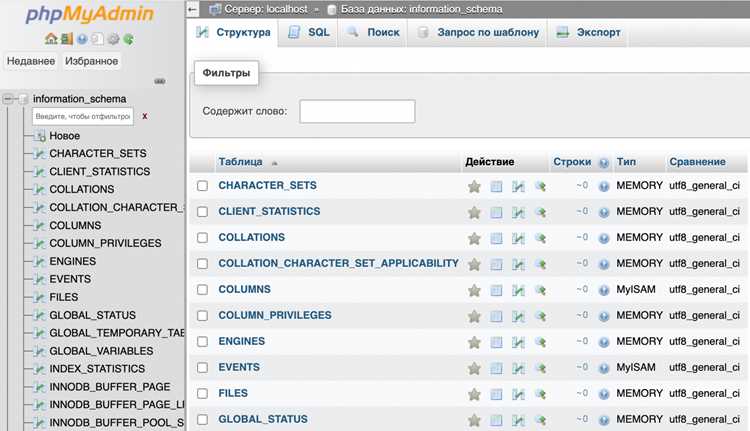Select checkbox for COLLATIONS table
Screen dimensions: 750x431
[202, 238]
